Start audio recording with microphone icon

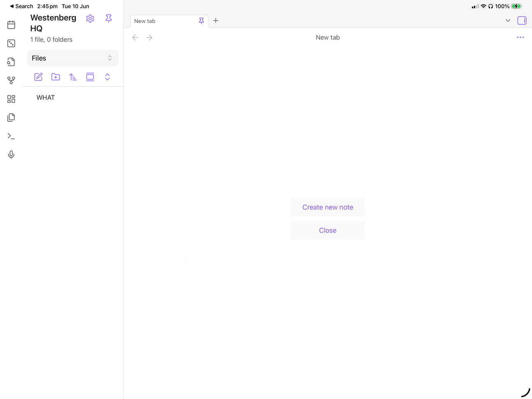pos(11,154)
